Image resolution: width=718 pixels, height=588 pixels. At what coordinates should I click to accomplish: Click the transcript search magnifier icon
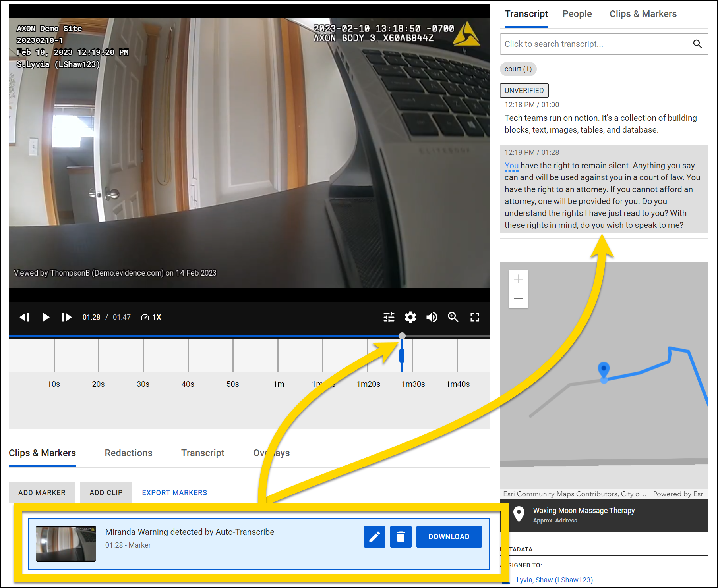click(x=697, y=44)
